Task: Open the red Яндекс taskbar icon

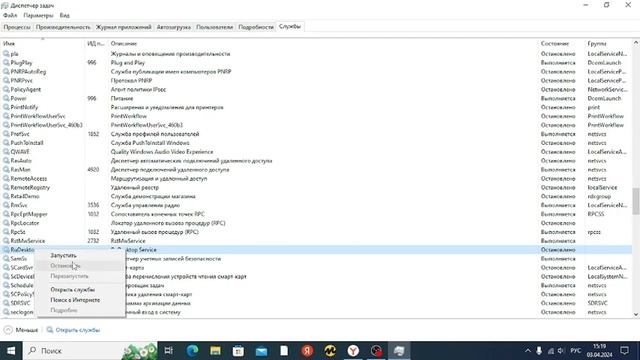Action: click(307, 351)
